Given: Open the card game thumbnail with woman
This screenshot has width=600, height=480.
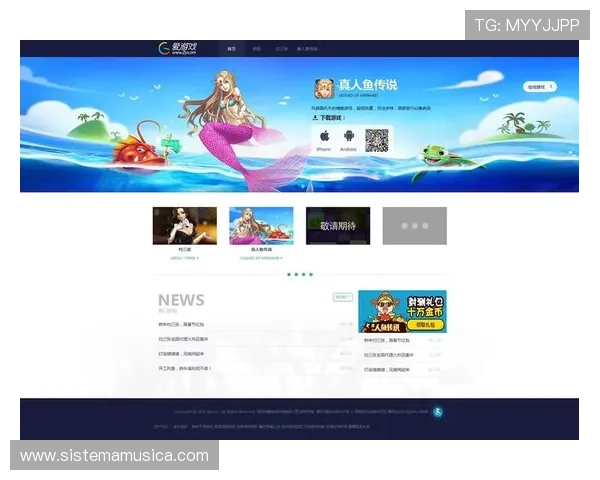Looking at the screenshot, I should (x=184, y=226).
